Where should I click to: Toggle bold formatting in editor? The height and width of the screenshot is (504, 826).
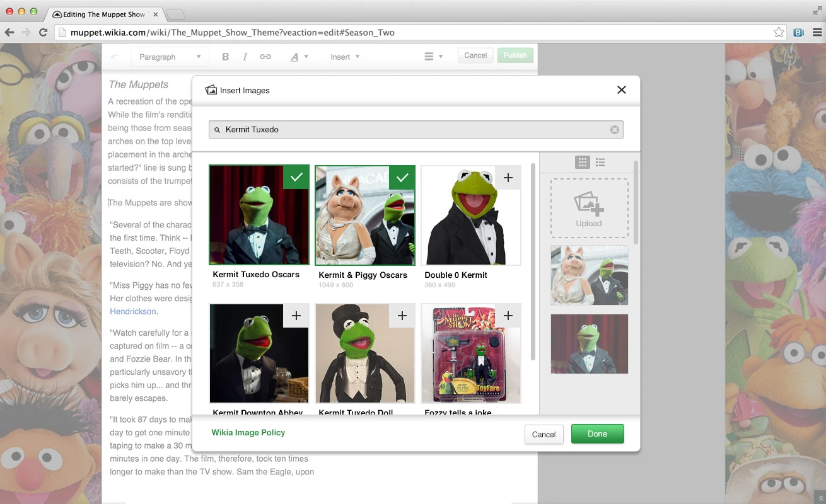click(x=225, y=57)
